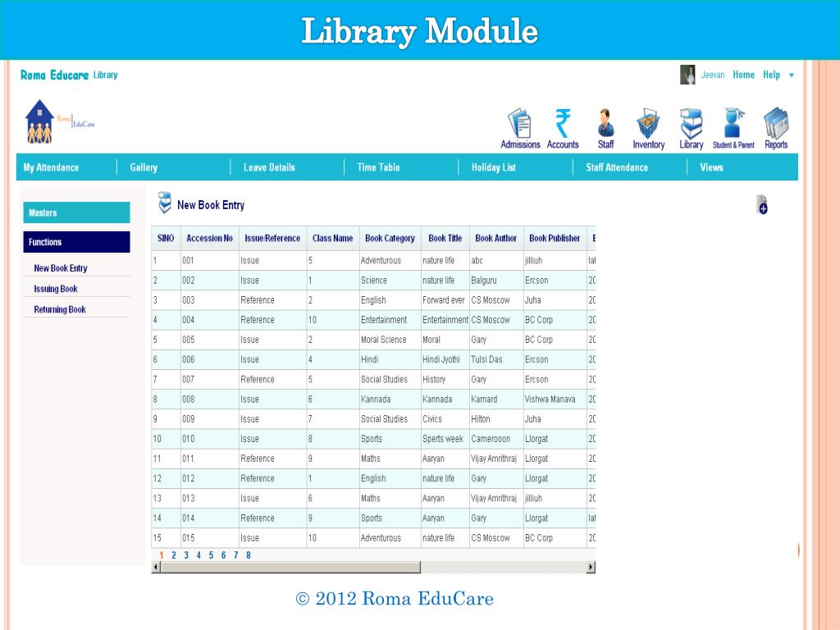Click the Roma EduCare house logo
Screen dimensions: 840x630
tap(39, 121)
